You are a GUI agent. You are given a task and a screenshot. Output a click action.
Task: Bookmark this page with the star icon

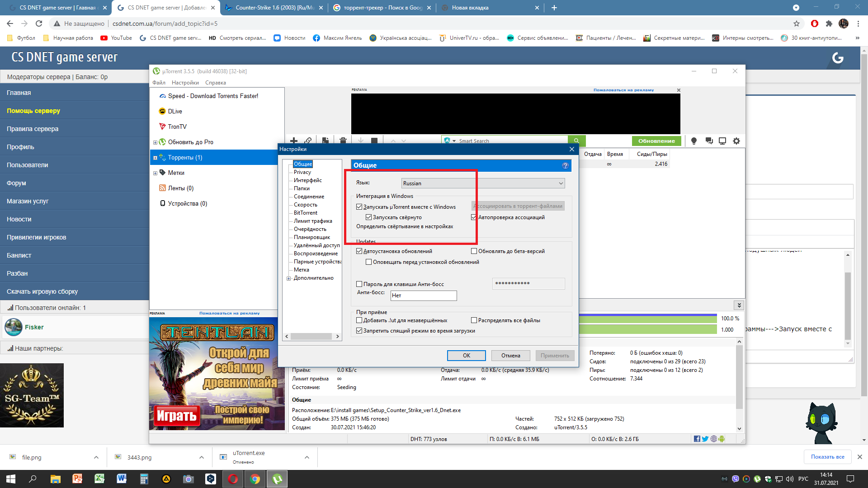(797, 23)
